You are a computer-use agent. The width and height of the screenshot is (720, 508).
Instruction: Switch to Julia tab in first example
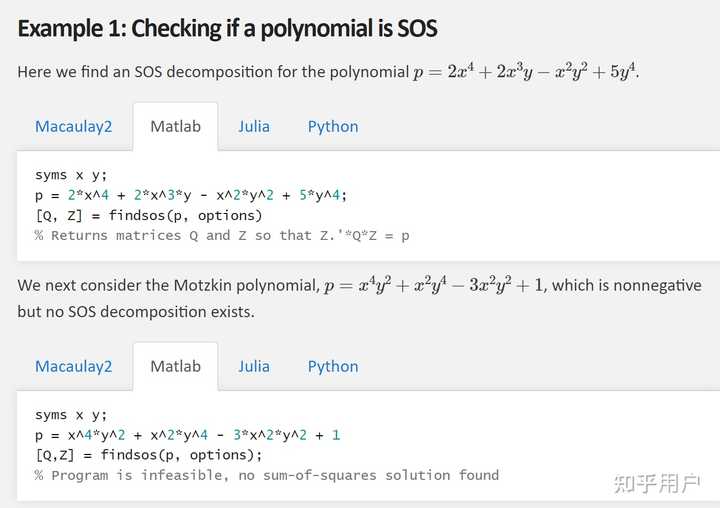[x=254, y=126]
